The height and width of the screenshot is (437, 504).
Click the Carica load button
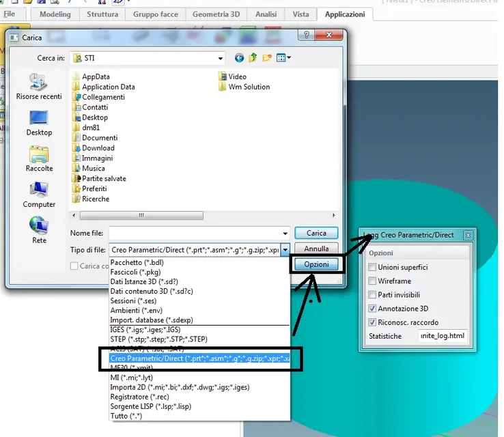(316, 234)
